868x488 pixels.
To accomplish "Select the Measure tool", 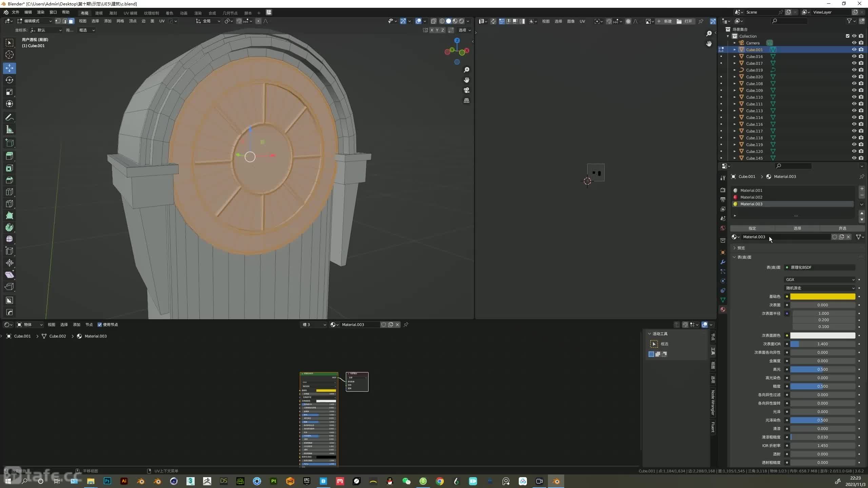I will (9, 129).
